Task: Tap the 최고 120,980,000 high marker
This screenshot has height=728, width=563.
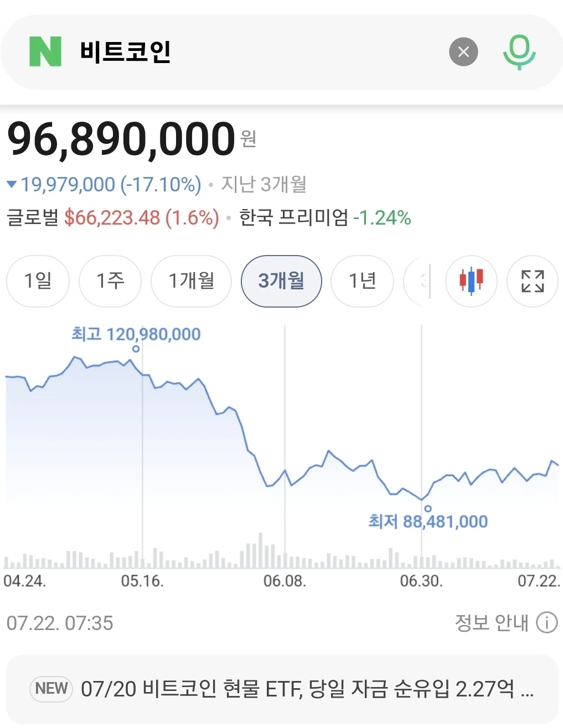Action: point(136,334)
